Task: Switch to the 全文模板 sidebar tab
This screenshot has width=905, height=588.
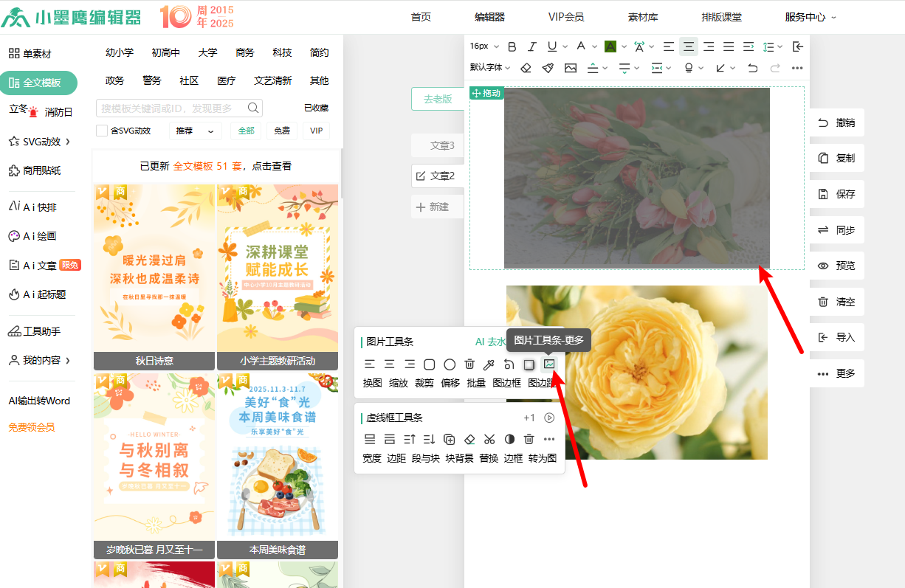Action: point(39,83)
